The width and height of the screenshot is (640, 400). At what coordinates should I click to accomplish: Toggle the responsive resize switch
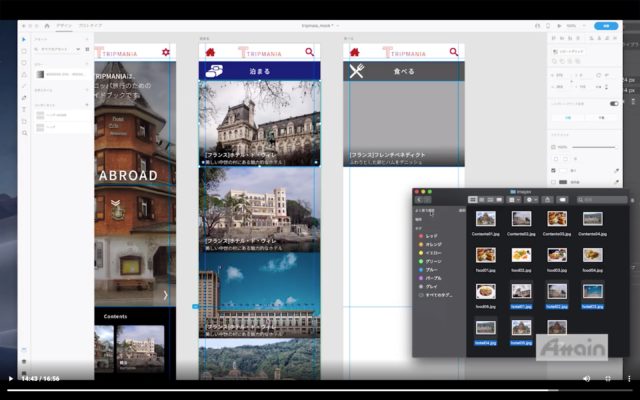614,103
